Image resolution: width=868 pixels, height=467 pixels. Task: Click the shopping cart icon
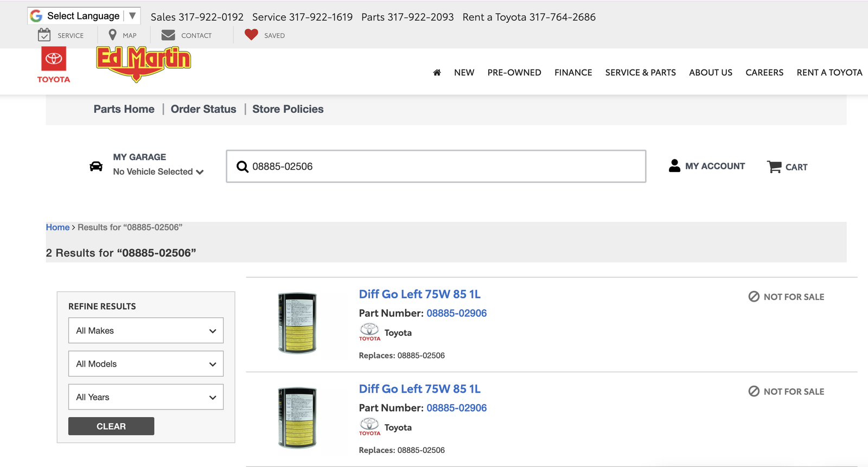click(774, 167)
